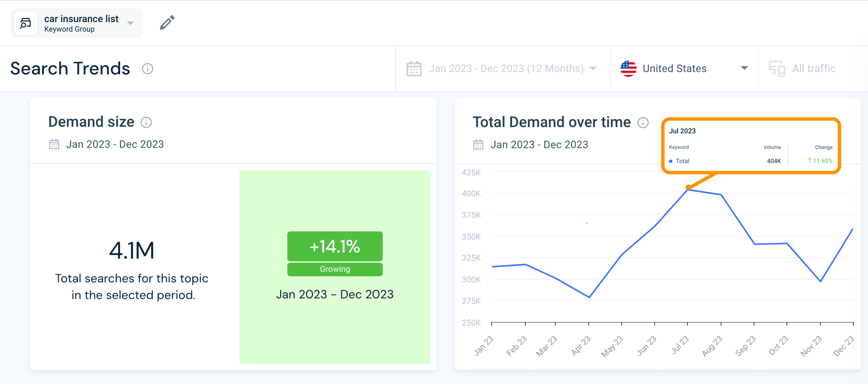Image resolution: width=868 pixels, height=384 pixels.
Task: Click the +14.1% growth badge
Action: point(334,246)
